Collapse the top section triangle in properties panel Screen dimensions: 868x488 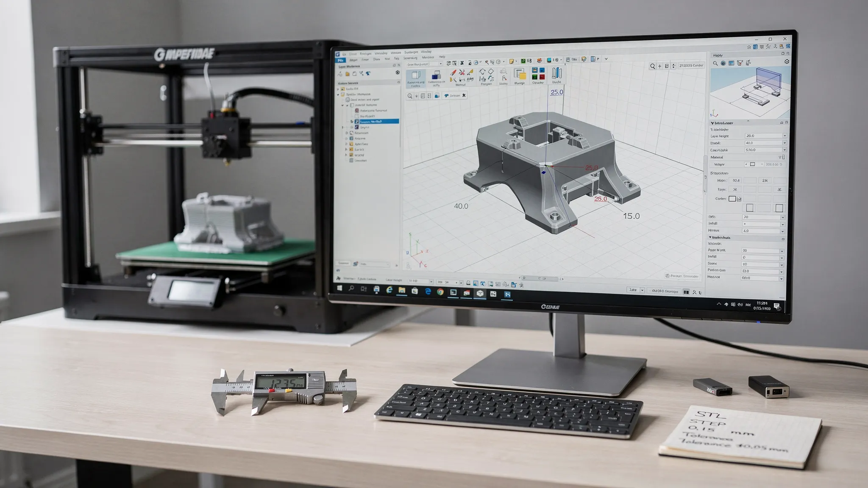click(x=712, y=123)
